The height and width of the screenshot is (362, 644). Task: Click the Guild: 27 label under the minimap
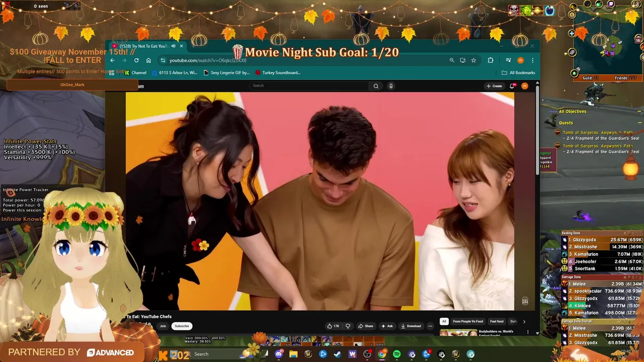(x=591, y=78)
